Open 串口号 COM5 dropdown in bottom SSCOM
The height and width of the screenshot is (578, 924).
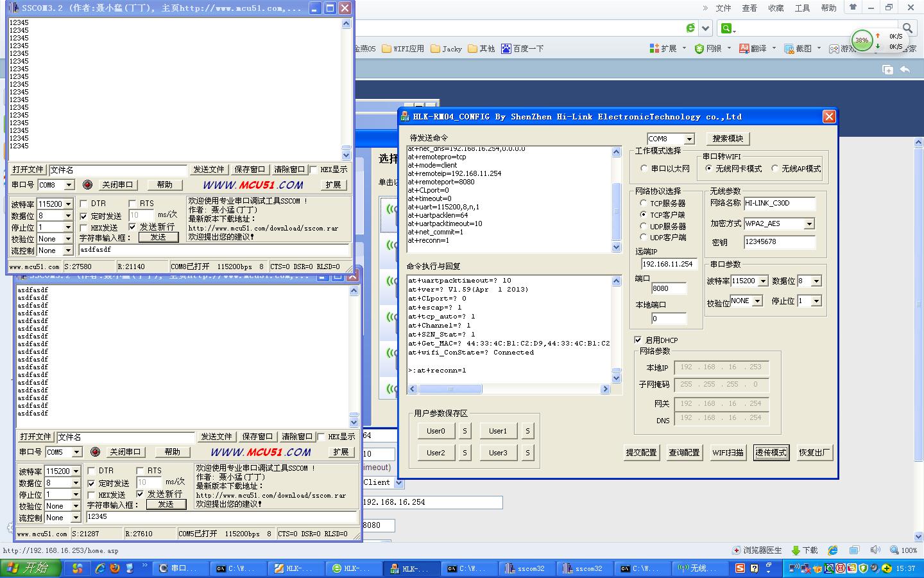point(76,452)
